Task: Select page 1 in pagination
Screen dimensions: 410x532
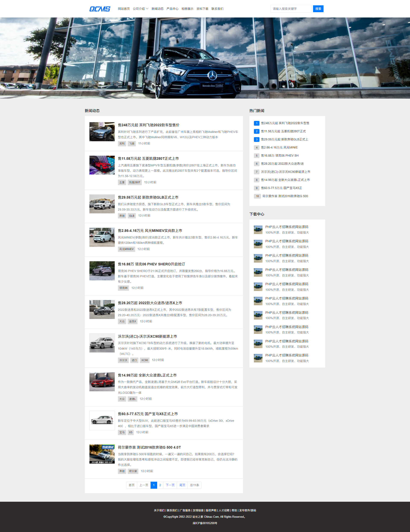Action: coord(154,485)
